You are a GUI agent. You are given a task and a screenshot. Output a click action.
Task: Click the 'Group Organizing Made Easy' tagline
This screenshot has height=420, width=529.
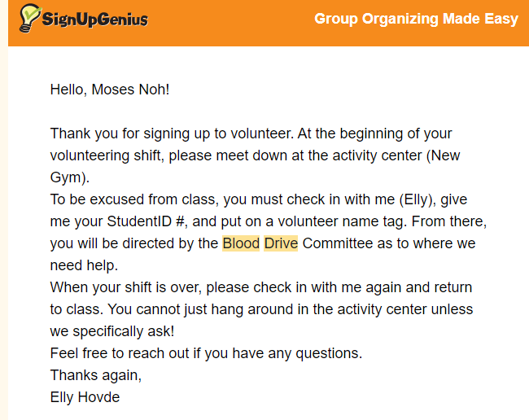click(x=416, y=19)
